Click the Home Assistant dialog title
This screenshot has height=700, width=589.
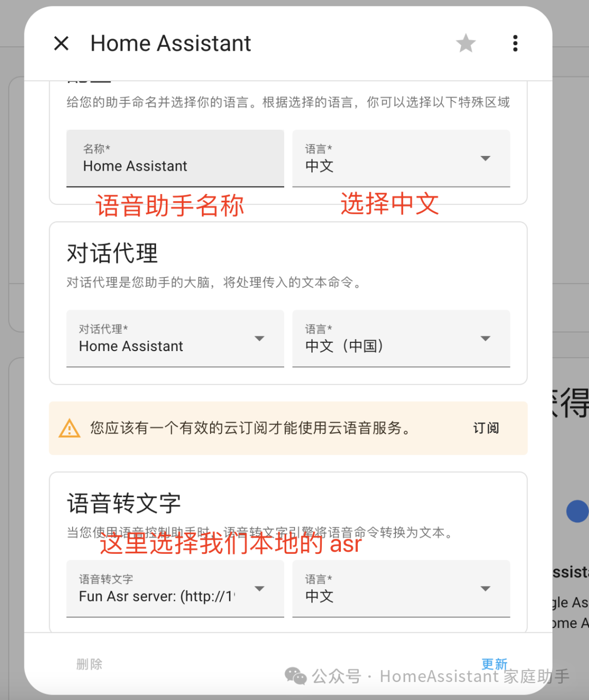[171, 43]
